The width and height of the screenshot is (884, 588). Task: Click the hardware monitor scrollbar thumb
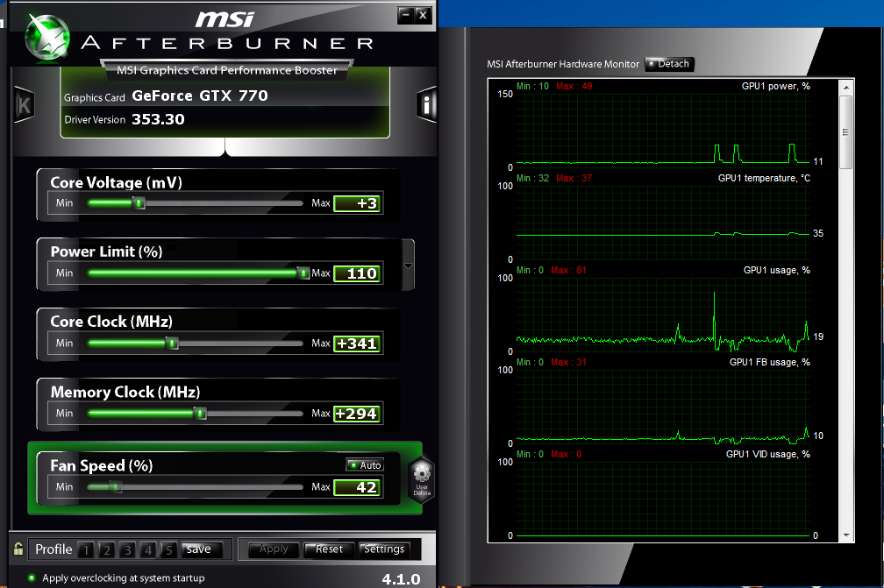[845, 131]
